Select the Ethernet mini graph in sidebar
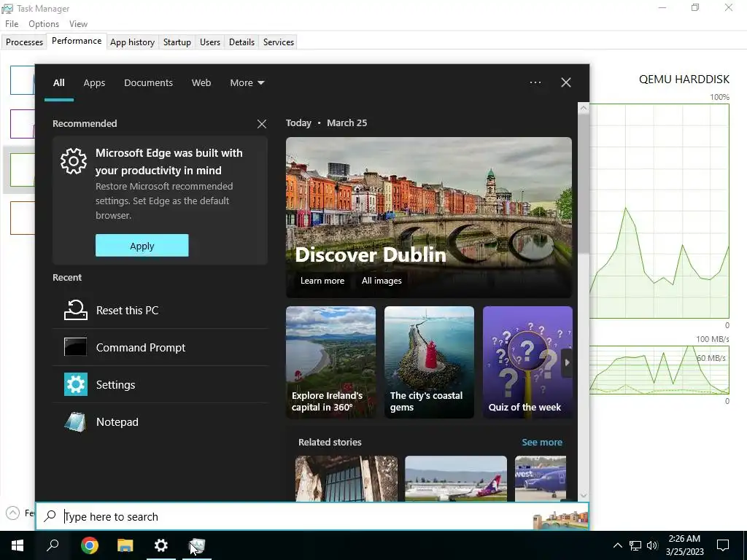This screenshot has width=747, height=560. (x=23, y=217)
